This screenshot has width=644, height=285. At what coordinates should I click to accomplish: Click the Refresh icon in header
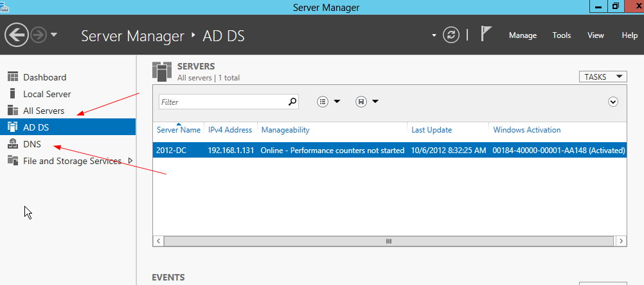tap(451, 35)
